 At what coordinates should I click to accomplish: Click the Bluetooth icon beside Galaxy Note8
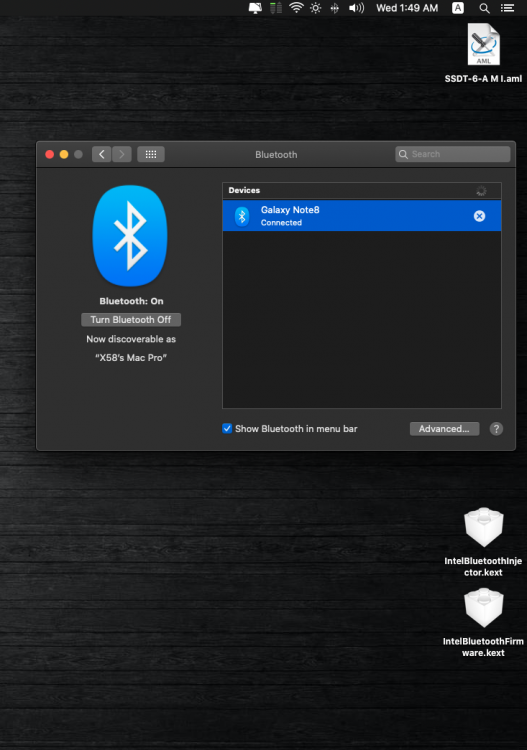coord(242,216)
